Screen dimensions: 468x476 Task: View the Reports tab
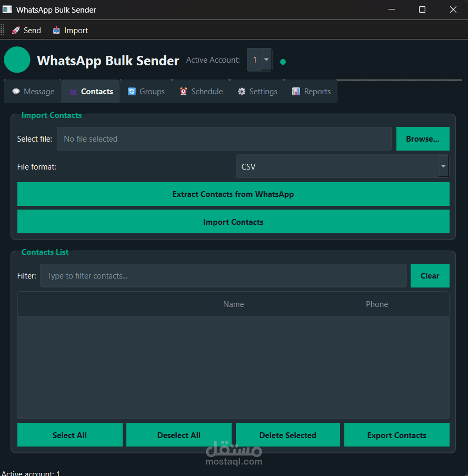click(311, 92)
